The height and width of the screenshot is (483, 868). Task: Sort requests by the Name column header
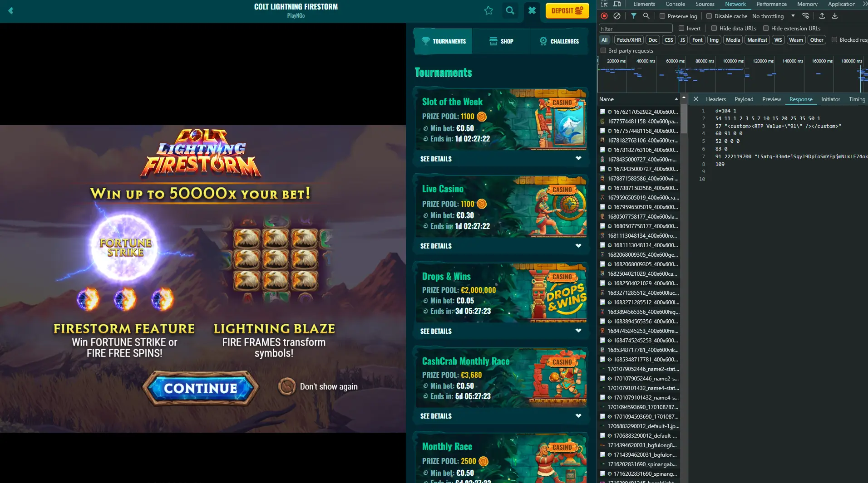click(x=638, y=99)
